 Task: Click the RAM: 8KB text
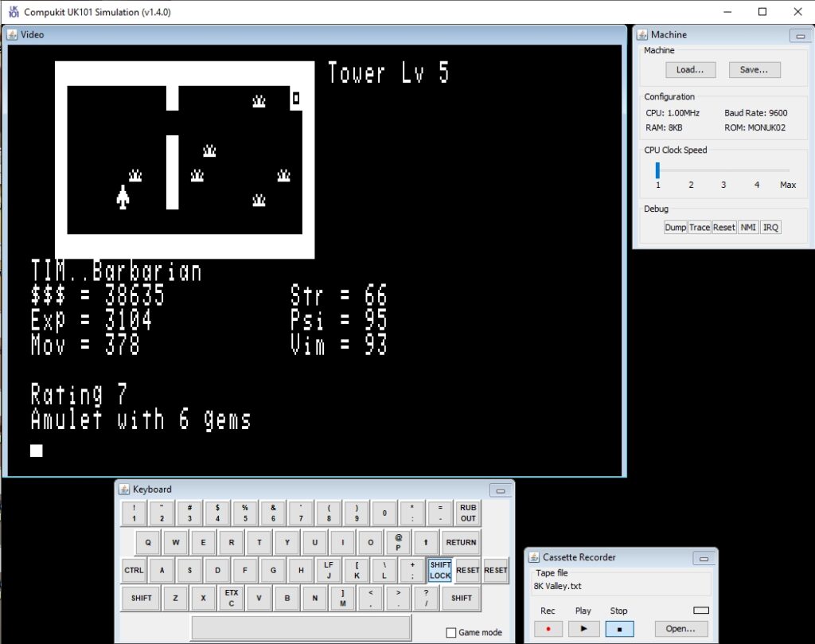pyautogui.click(x=664, y=127)
